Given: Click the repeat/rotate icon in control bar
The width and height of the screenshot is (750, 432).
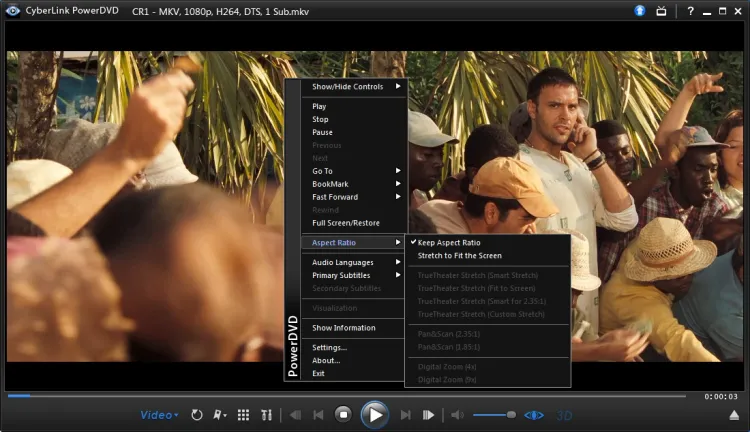Looking at the screenshot, I should (x=197, y=415).
